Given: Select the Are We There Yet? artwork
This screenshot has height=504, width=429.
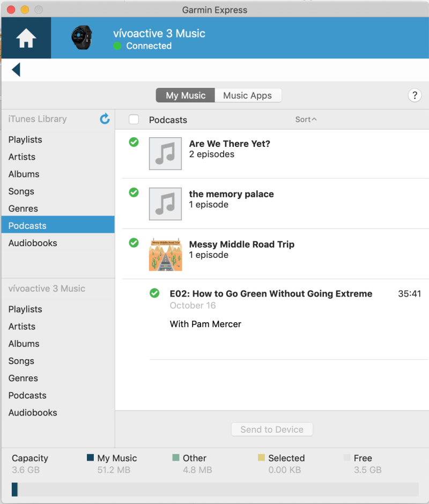Looking at the screenshot, I should (x=165, y=154).
